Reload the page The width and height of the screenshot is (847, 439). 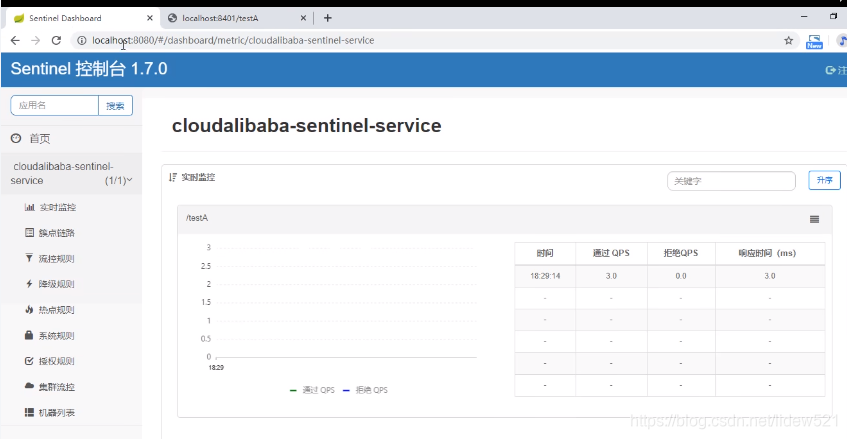click(56, 40)
